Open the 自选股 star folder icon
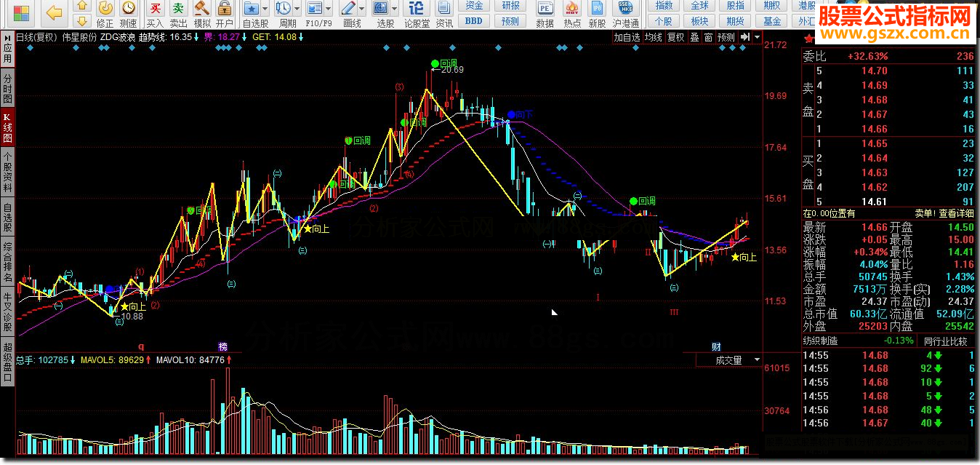Viewport: 980px width, 465px height. click(252, 9)
